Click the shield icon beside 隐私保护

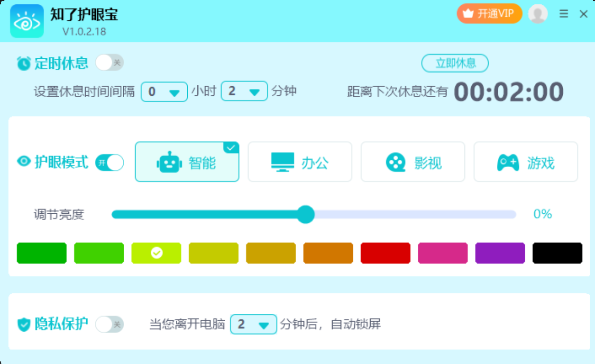point(24,325)
